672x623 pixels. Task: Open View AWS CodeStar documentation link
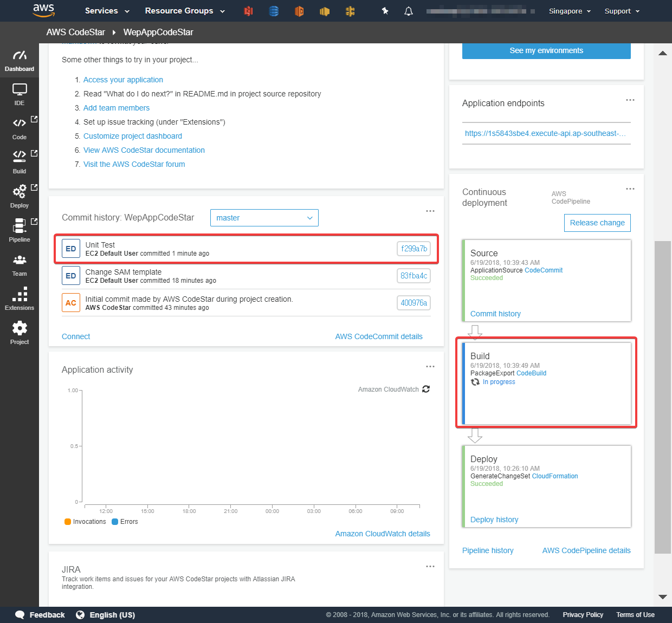(x=144, y=150)
